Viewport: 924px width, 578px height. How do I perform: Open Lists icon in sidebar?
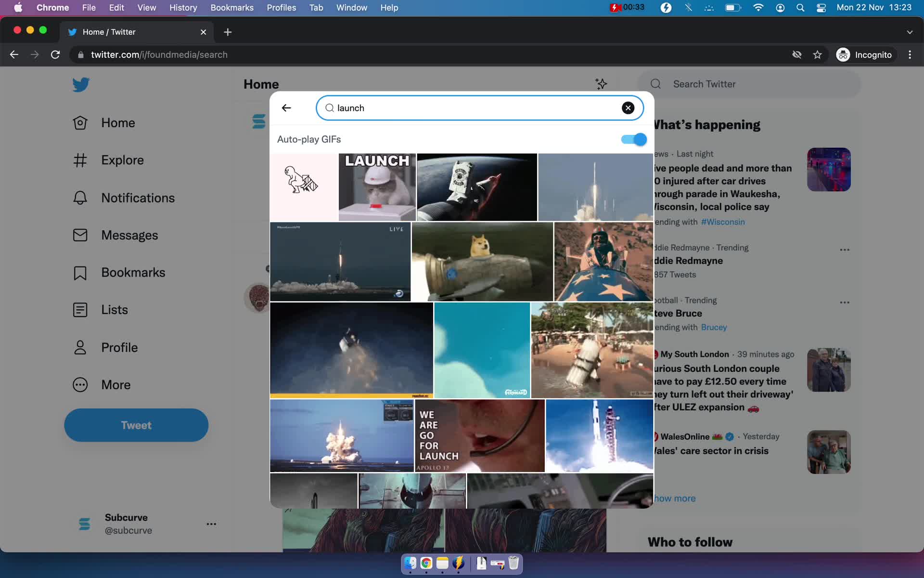tap(80, 310)
